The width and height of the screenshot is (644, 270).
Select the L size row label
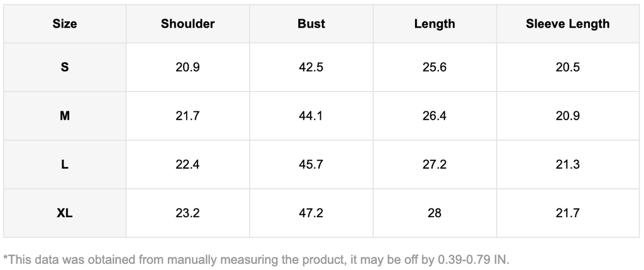pyautogui.click(x=65, y=164)
